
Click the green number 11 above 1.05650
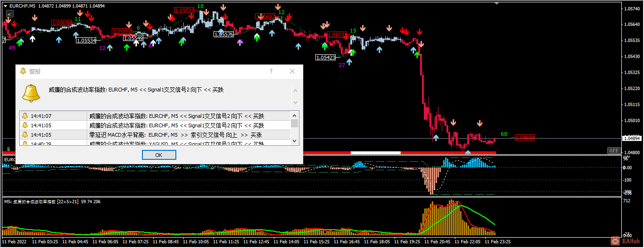click(78, 19)
